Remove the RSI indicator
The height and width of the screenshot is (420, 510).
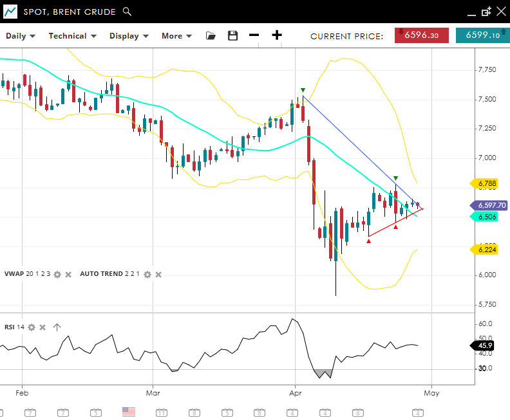click(x=42, y=327)
